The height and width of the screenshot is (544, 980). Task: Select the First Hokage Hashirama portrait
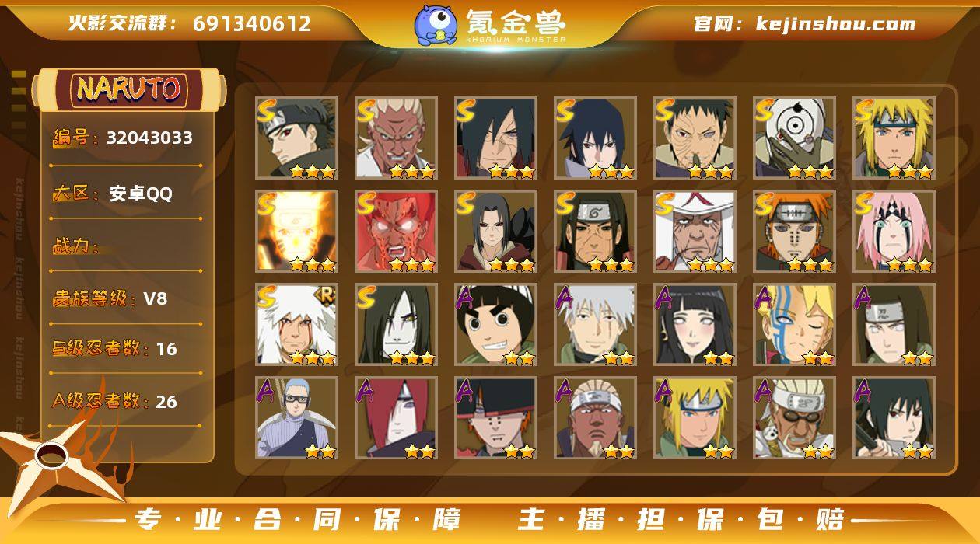[x=595, y=231]
